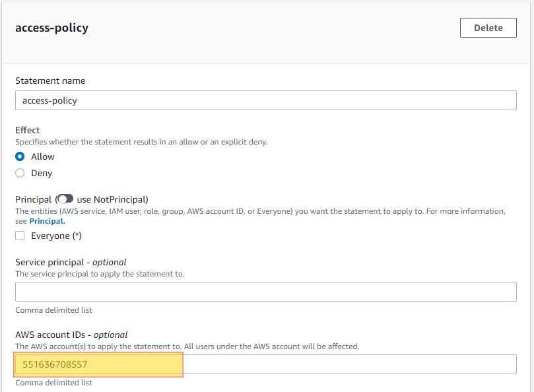Viewport: 534px width, 392px height.
Task: Click the use NotPrincipal label text
Action: 112,199
